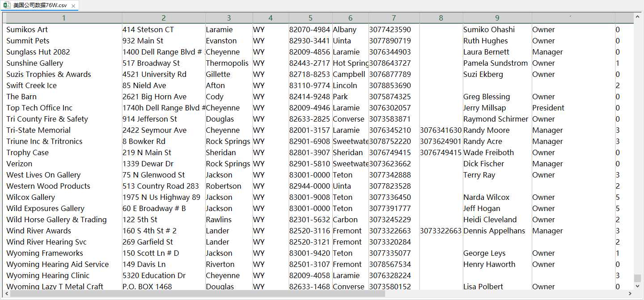Viewport: 644px width, 300px height.
Task: Click the horizontal scrollbar left arrow
Action: click(x=6, y=294)
